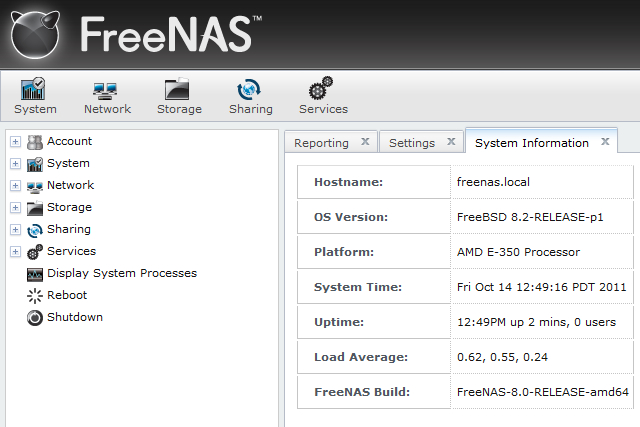Click the System icon in top toolbar
The image size is (640, 427).
35,89
